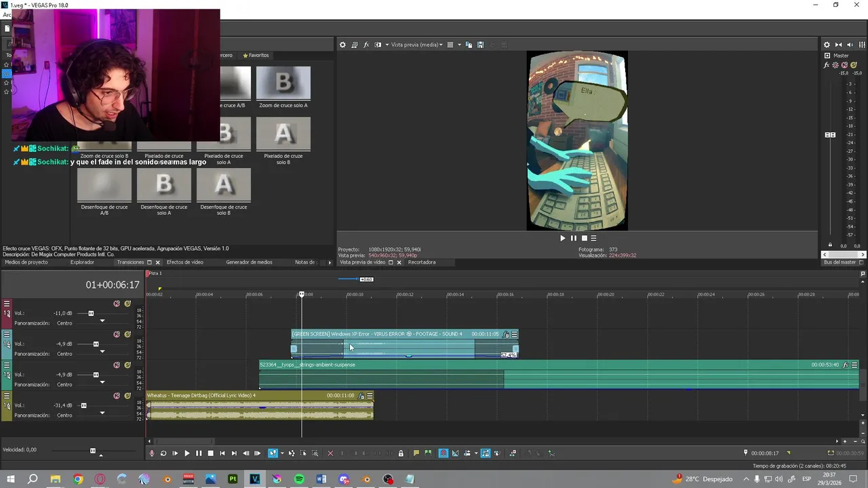The height and width of the screenshot is (488, 868).
Task: Open Master FX in master bus panel
Action: click(x=827, y=65)
